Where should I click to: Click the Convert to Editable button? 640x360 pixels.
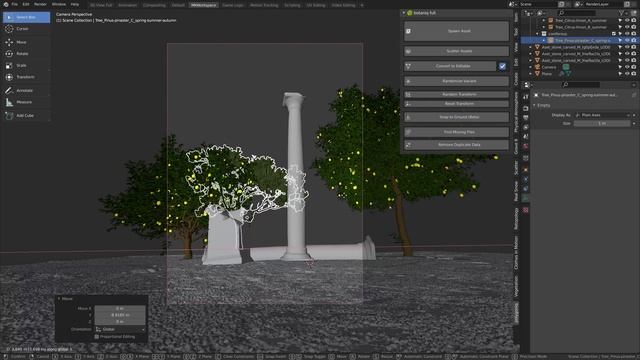click(450, 66)
